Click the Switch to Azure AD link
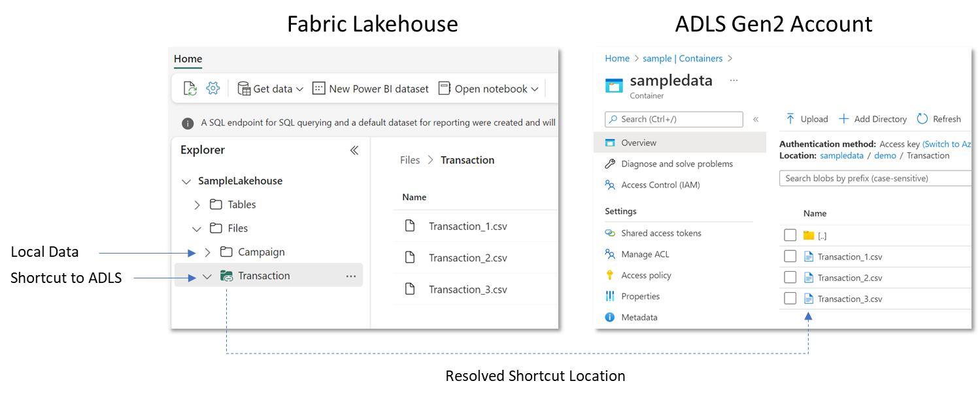The height and width of the screenshot is (396, 980). coord(947,144)
